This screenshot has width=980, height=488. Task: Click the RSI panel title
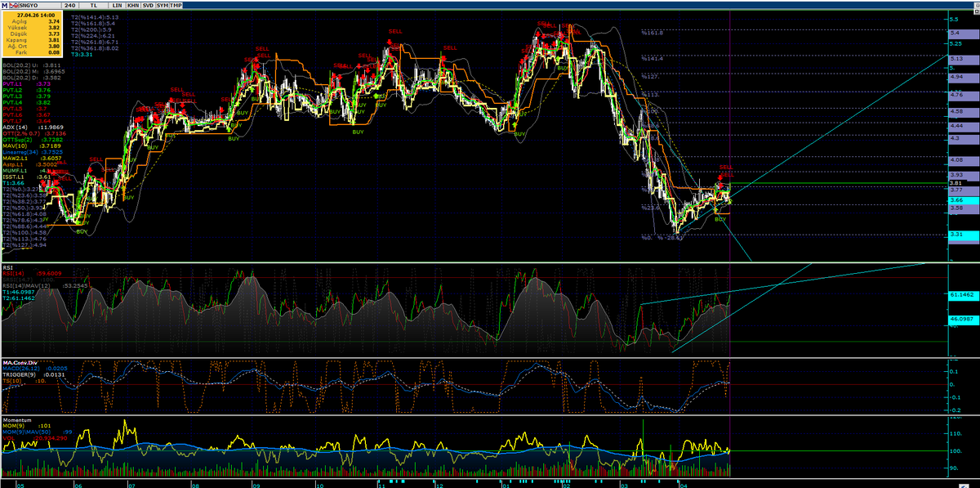pos(7,266)
